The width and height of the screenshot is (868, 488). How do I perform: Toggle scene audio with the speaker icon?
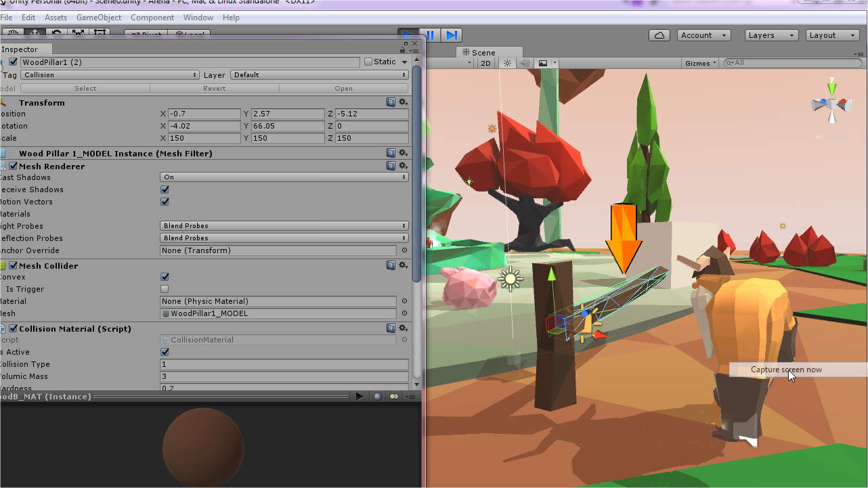click(525, 62)
